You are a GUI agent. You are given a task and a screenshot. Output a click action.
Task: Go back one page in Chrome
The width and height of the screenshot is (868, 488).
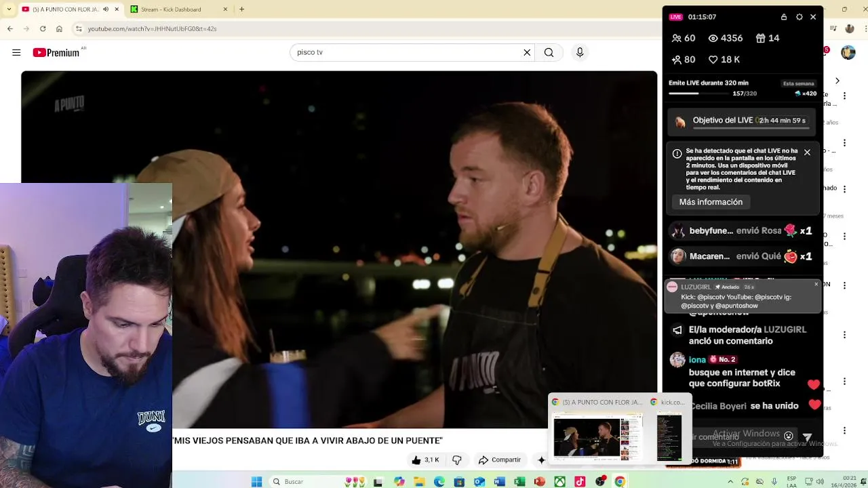(9, 28)
